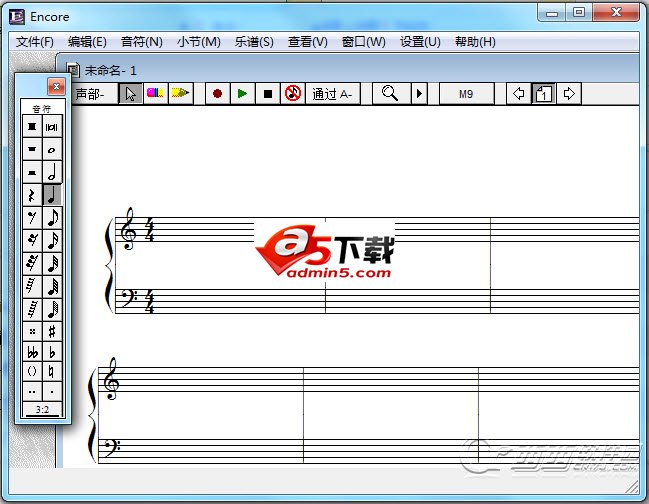649x504 pixels.
Task: Open the 帮助(H) menu
Action: 475,42
